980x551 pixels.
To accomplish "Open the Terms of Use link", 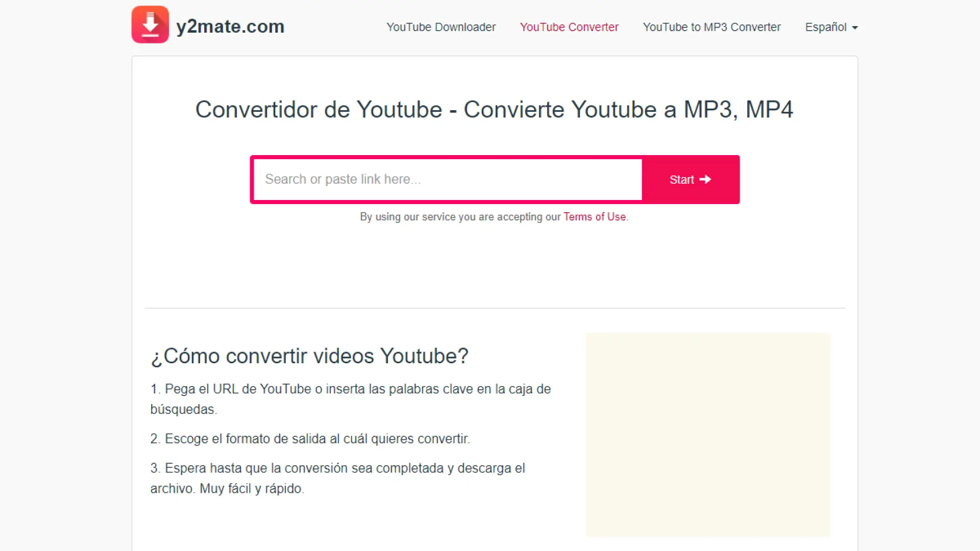I will [595, 217].
